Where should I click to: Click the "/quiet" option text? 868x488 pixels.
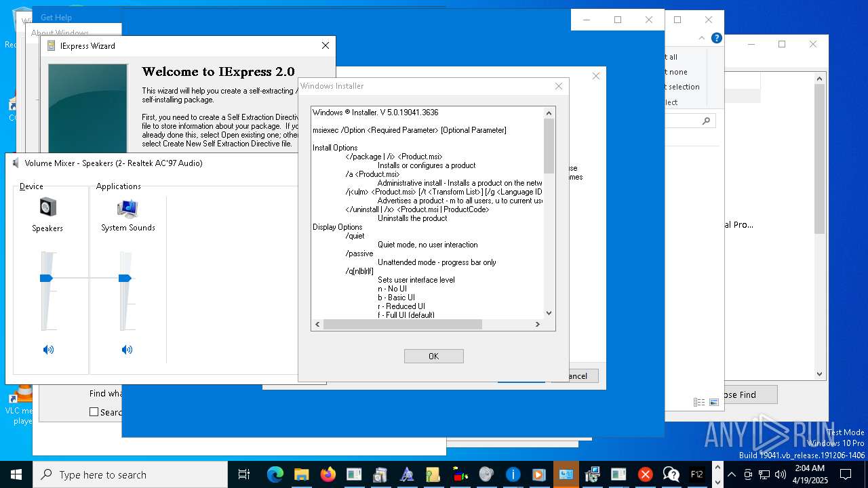pos(355,236)
